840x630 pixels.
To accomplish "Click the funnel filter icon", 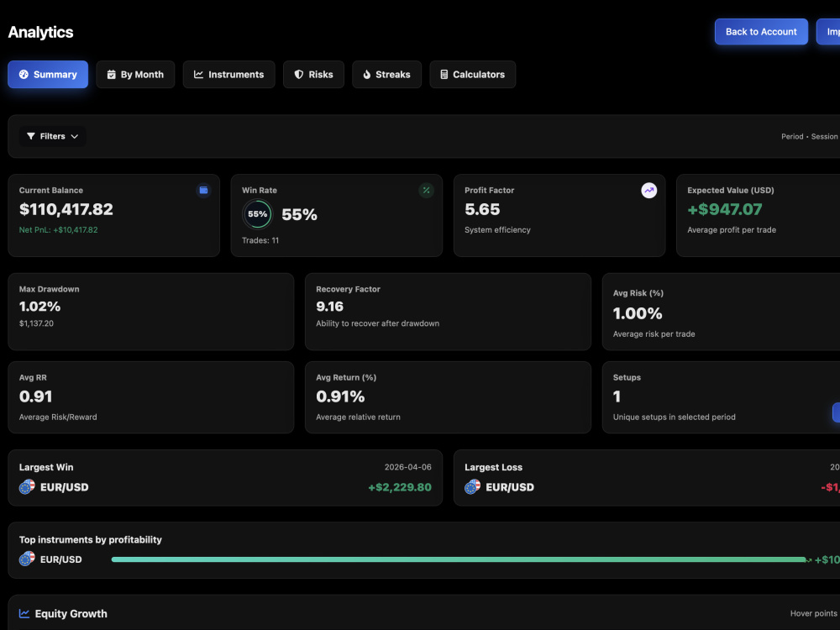I will 31,136.
